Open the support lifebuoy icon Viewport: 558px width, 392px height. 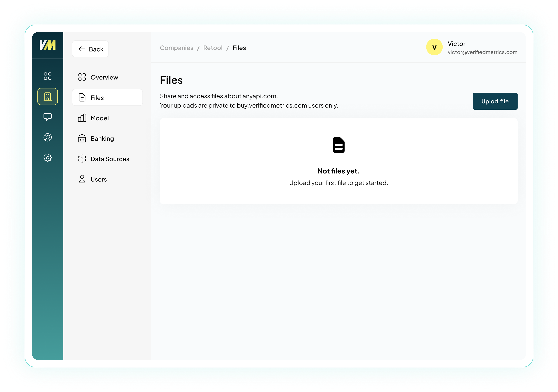tap(47, 137)
